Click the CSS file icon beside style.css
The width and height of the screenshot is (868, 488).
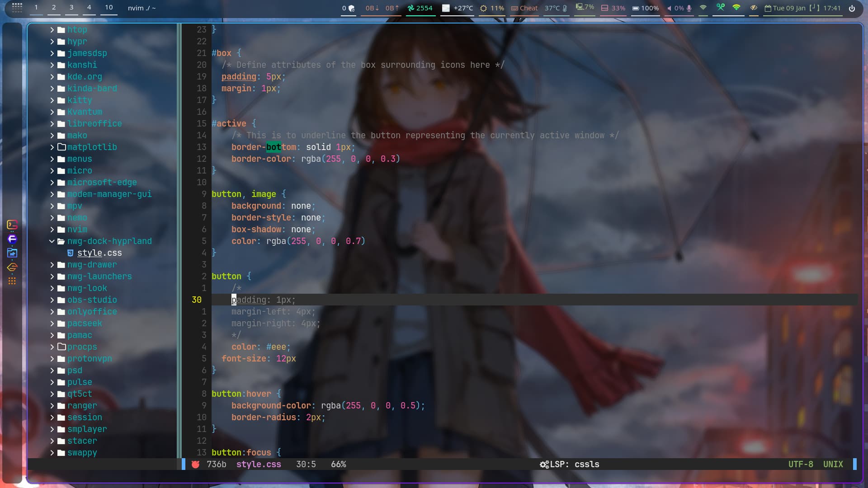[70, 253]
